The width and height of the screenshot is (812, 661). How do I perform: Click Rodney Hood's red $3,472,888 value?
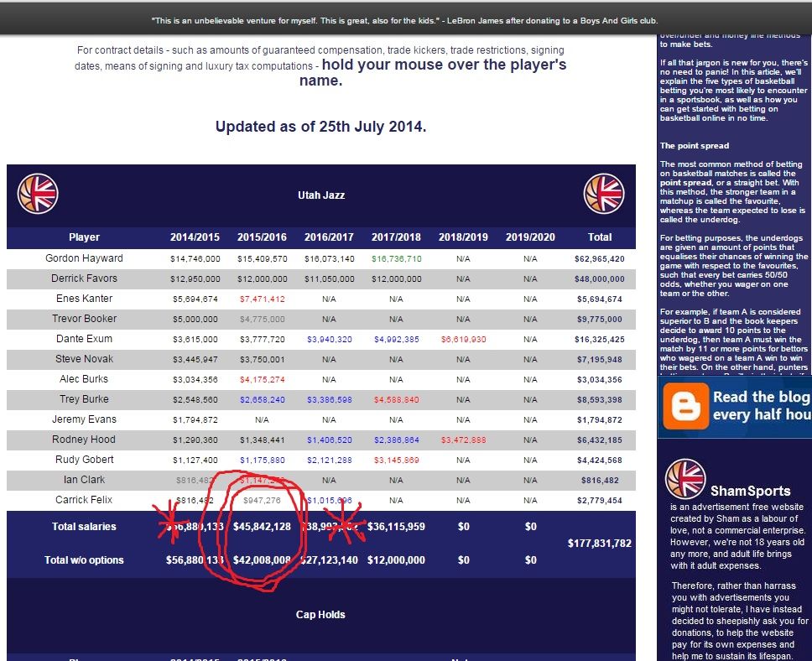point(464,440)
